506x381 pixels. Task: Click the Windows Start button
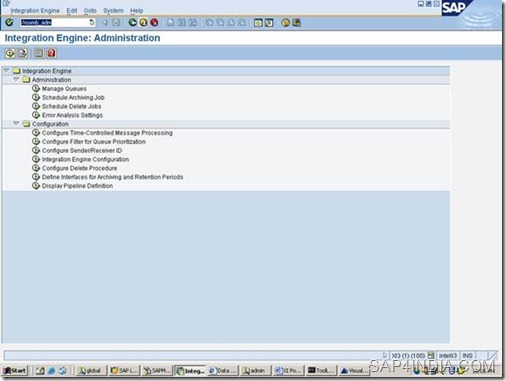click(15, 370)
